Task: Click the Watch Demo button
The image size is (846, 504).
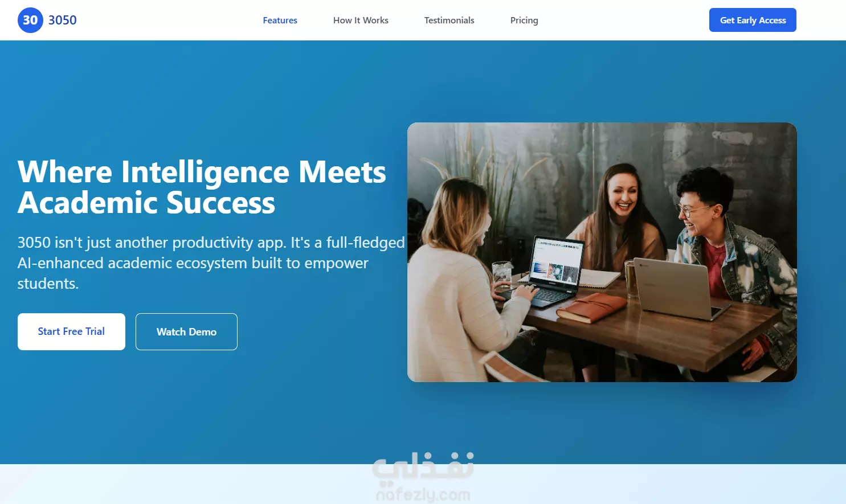Action: (186, 331)
